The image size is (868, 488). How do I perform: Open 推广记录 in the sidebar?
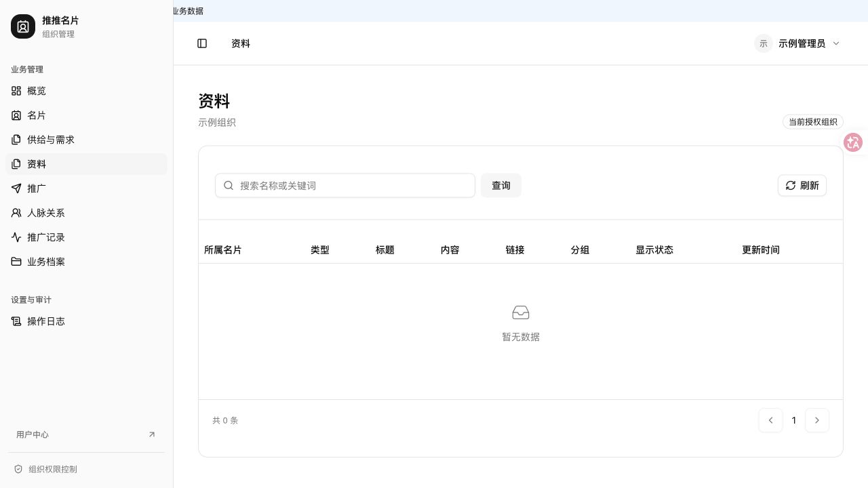click(86, 237)
